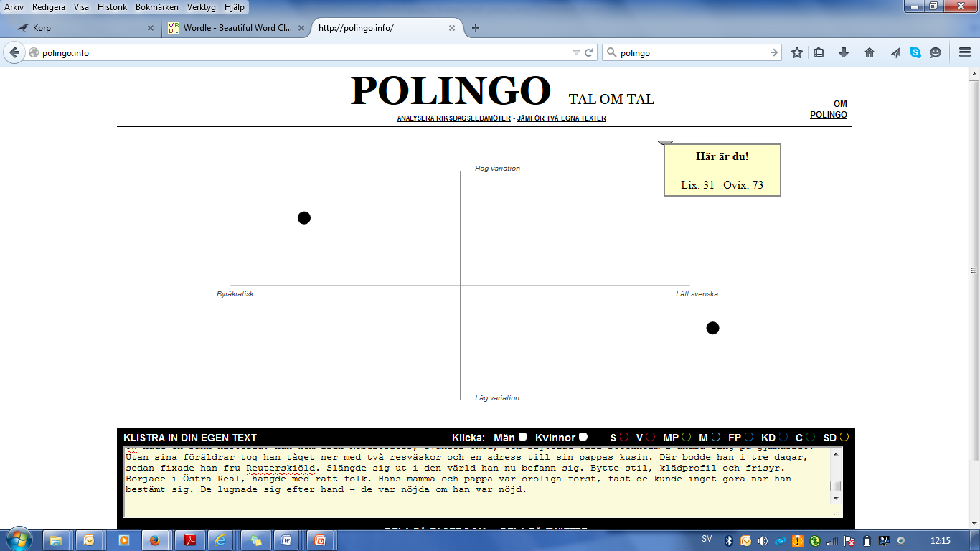Open the search engine magnifier dropdown
The width and height of the screenshot is (980, 551).
611,52
